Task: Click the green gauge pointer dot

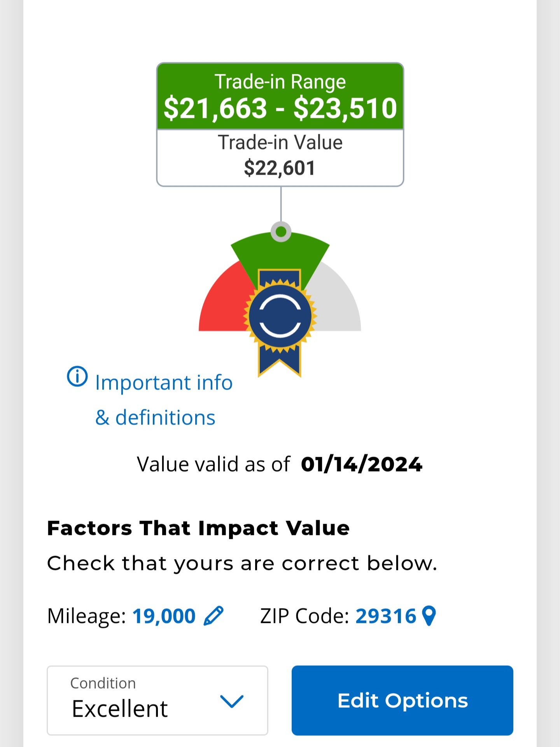Action: pyautogui.click(x=281, y=232)
